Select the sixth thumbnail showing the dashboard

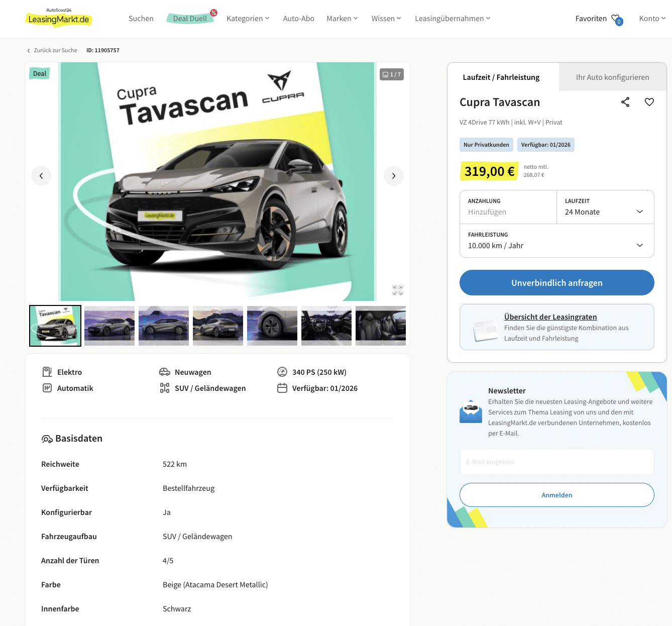pyautogui.click(x=326, y=326)
